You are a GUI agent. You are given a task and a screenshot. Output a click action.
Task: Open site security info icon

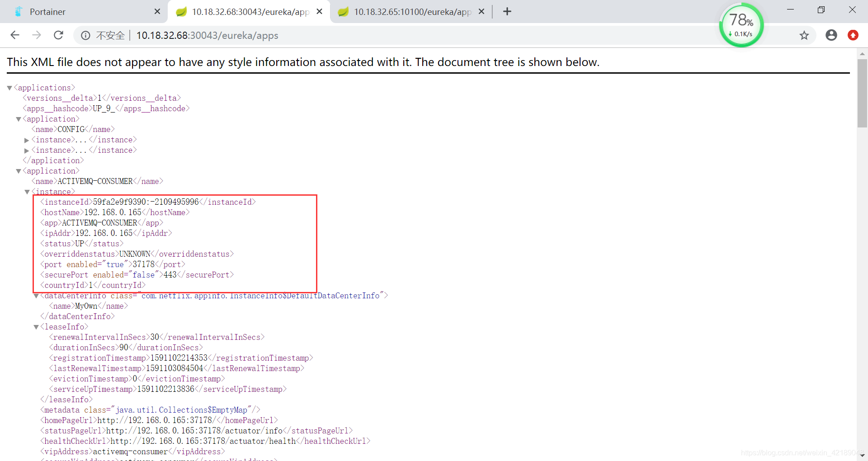pyautogui.click(x=85, y=35)
